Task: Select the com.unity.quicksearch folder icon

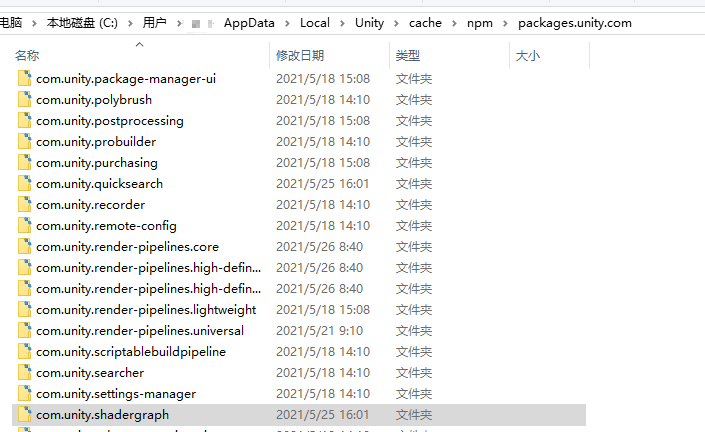Action: click(x=25, y=183)
